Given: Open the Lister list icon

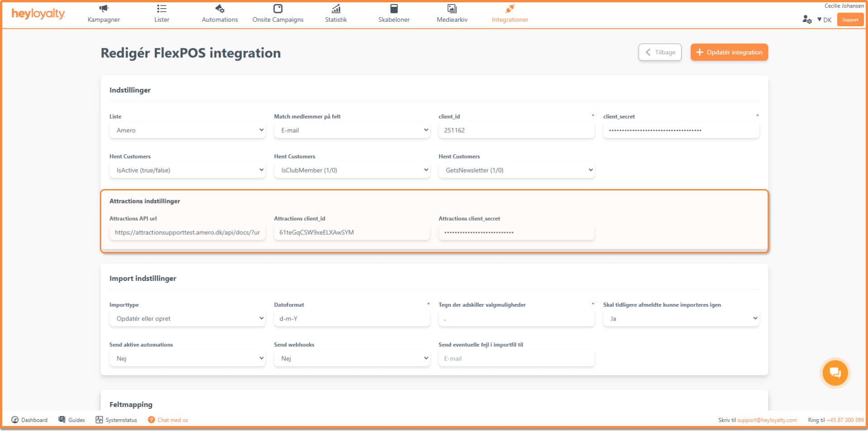Looking at the screenshot, I should point(161,9).
